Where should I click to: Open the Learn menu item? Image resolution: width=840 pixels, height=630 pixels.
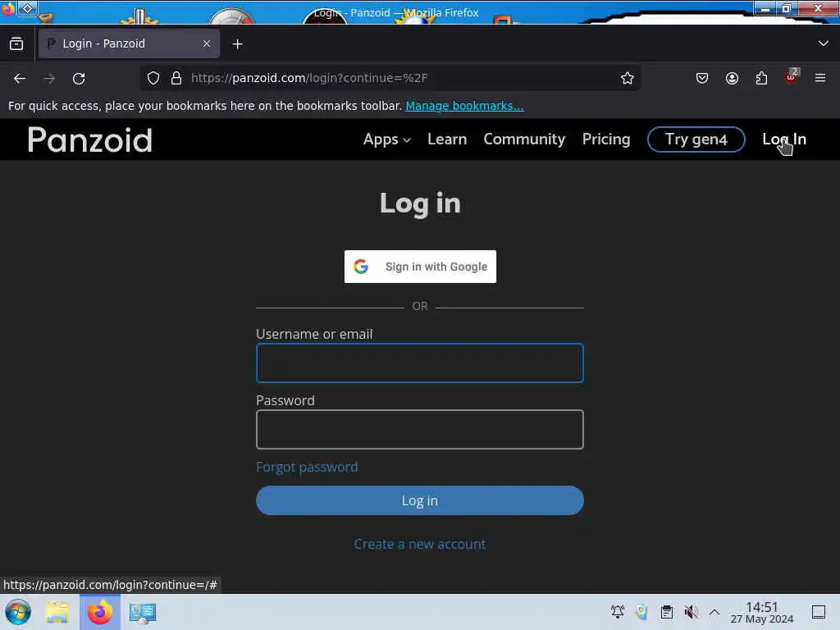(x=447, y=139)
